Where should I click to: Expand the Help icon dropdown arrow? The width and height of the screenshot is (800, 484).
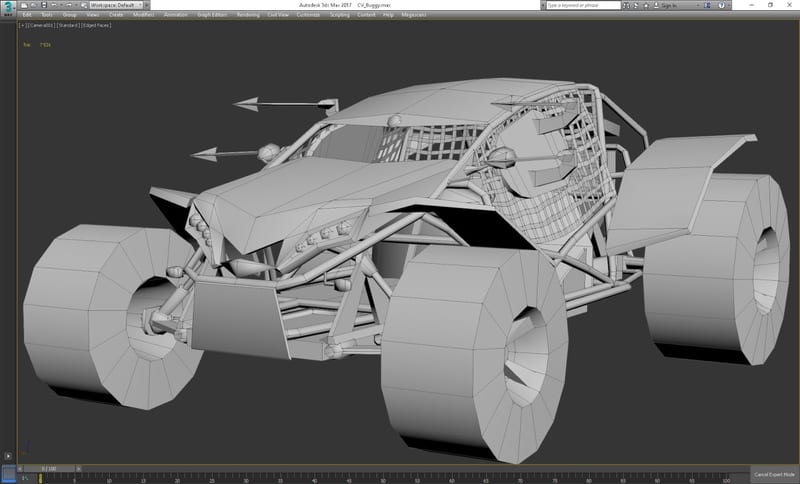pyautogui.click(x=729, y=5)
